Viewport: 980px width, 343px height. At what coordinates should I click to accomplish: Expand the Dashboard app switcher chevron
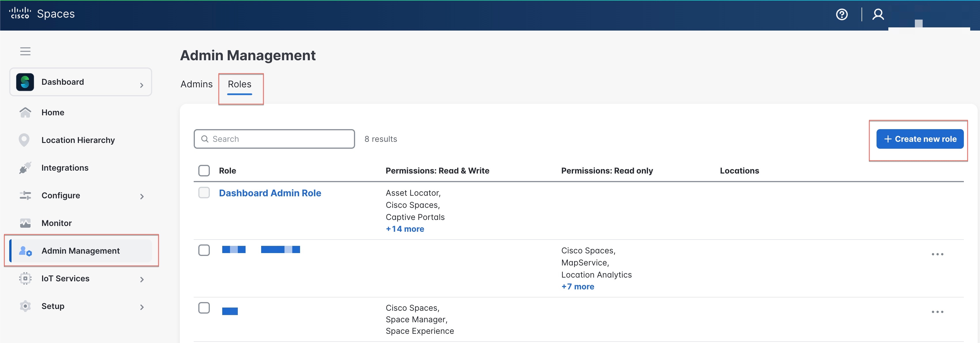point(142,85)
